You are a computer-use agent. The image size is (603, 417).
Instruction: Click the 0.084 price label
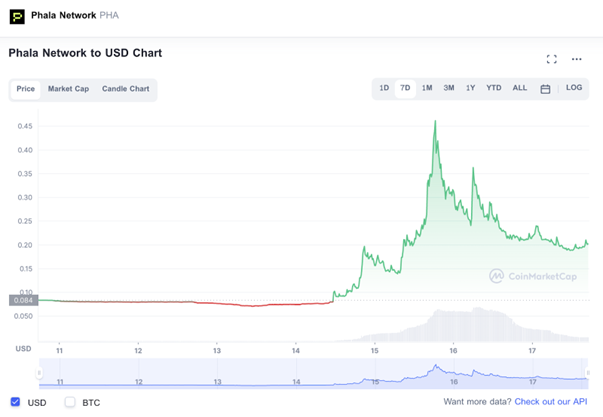click(x=23, y=300)
